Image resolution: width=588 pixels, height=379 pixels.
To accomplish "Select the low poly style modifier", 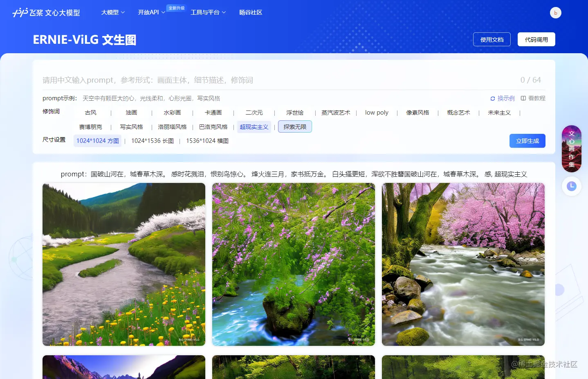I will [377, 113].
